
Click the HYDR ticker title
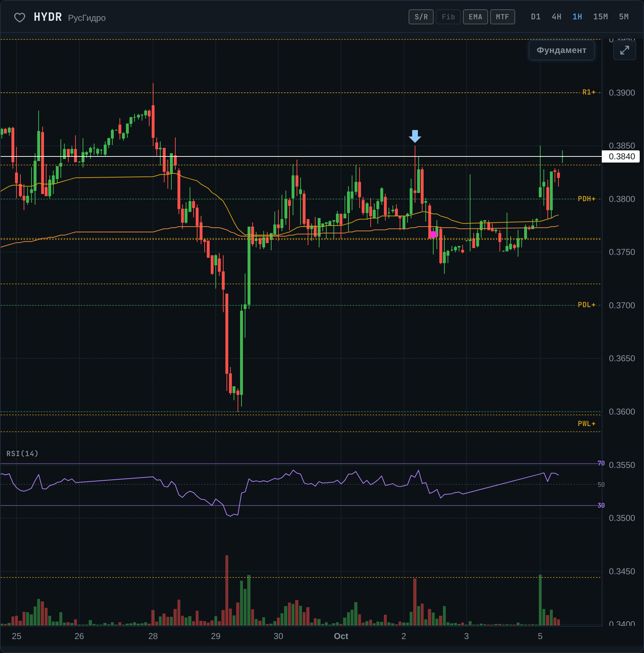[x=48, y=17]
